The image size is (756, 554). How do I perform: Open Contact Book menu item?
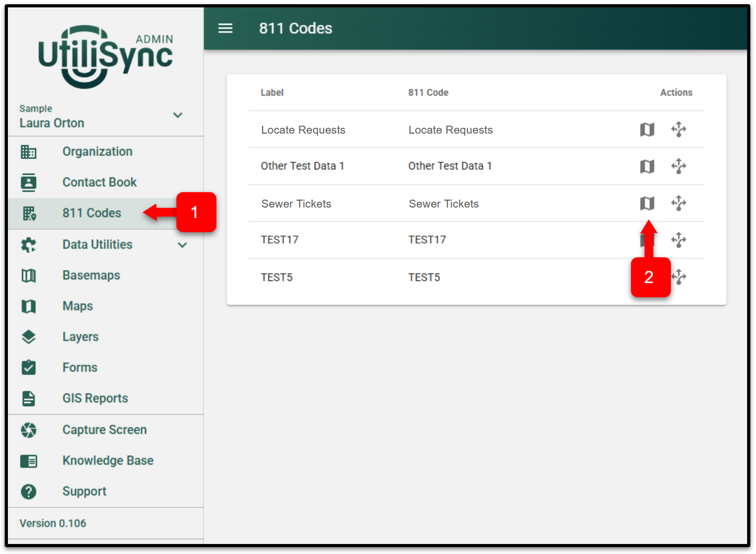coord(100,182)
